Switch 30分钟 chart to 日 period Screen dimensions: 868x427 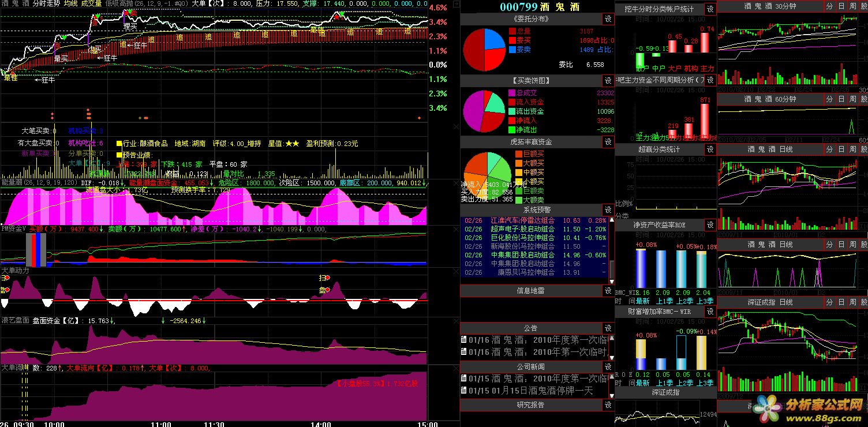841,6
